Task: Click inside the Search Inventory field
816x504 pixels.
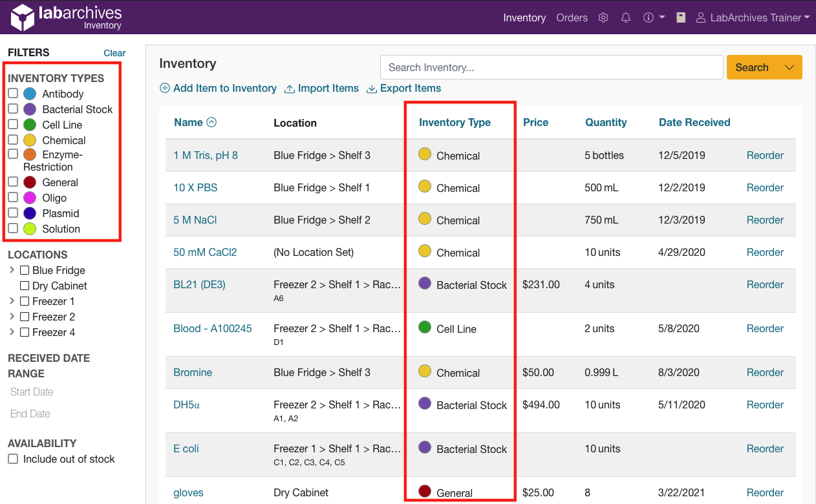Action: pyautogui.click(x=551, y=67)
